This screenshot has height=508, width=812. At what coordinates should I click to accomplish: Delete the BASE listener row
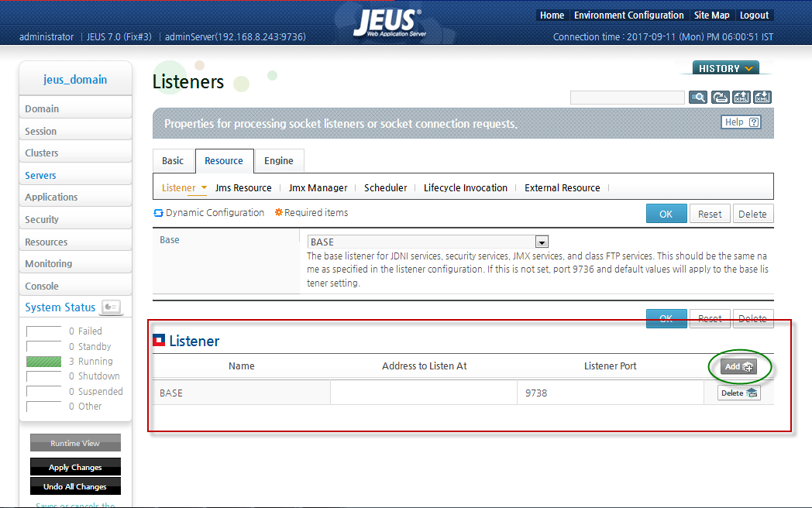[738, 393]
